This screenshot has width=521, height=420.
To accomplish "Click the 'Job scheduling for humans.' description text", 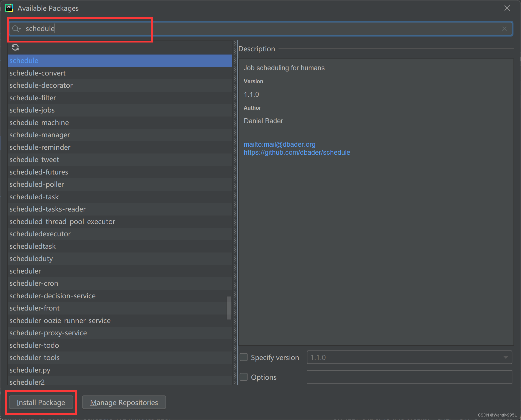I will click(285, 68).
